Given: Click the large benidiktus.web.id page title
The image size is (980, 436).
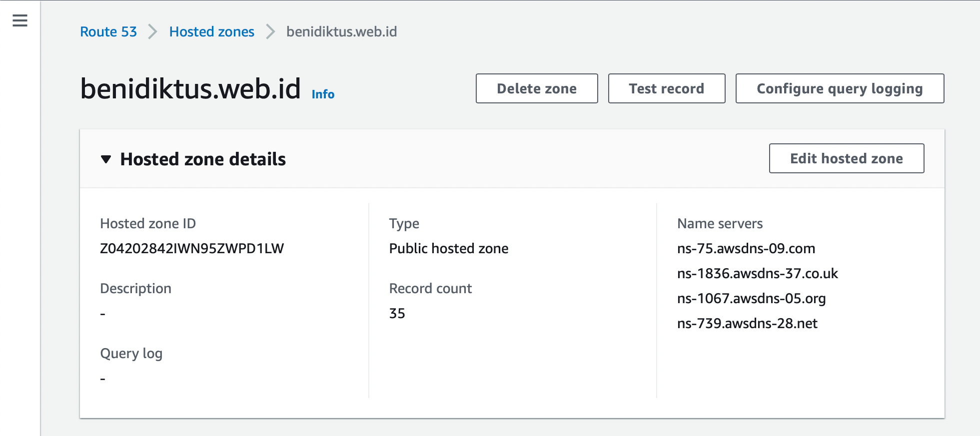Looking at the screenshot, I should pyautogui.click(x=190, y=88).
